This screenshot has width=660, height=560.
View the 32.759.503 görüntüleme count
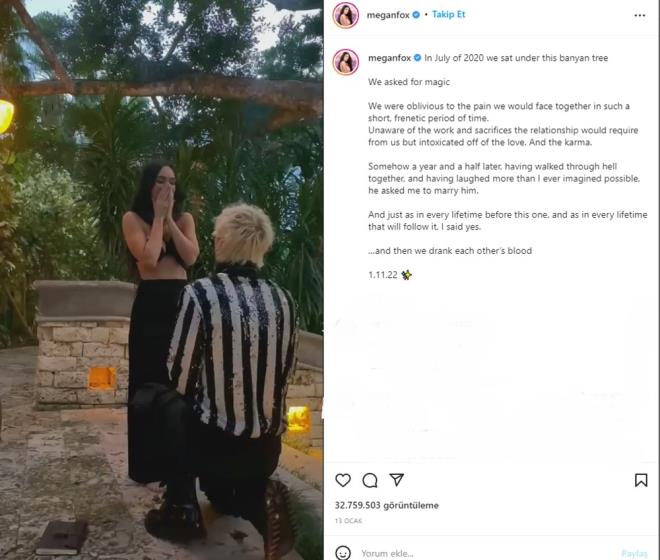386,505
